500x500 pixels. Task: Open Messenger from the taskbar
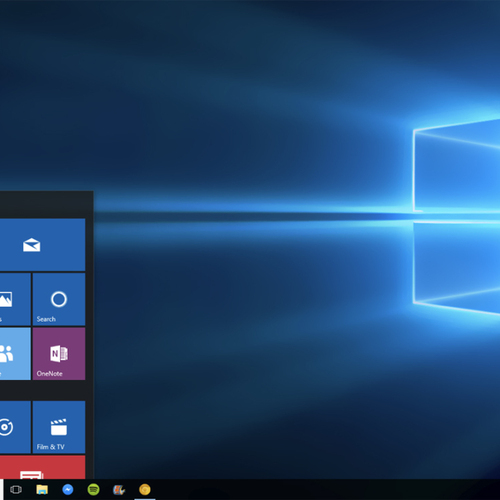[68, 490]
